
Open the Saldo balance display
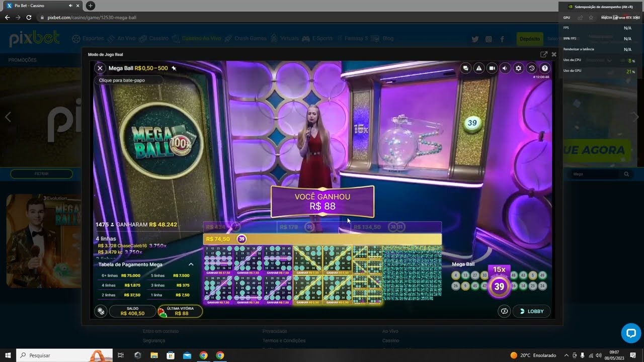click(x=132, y=311)
